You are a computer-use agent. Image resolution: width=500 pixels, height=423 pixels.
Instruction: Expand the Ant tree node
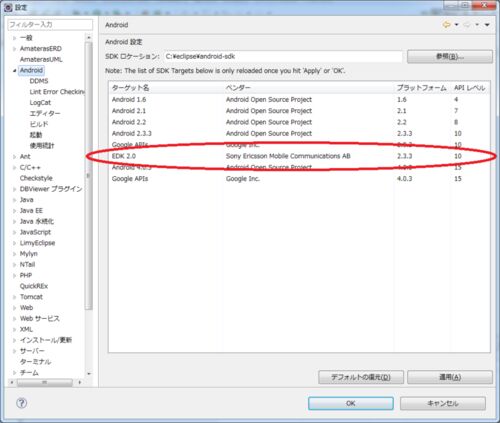pyautogui.click(x=14, y=157)
